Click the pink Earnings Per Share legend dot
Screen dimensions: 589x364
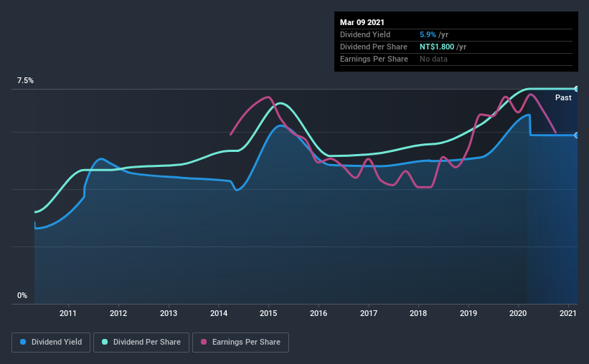(204, 342)
